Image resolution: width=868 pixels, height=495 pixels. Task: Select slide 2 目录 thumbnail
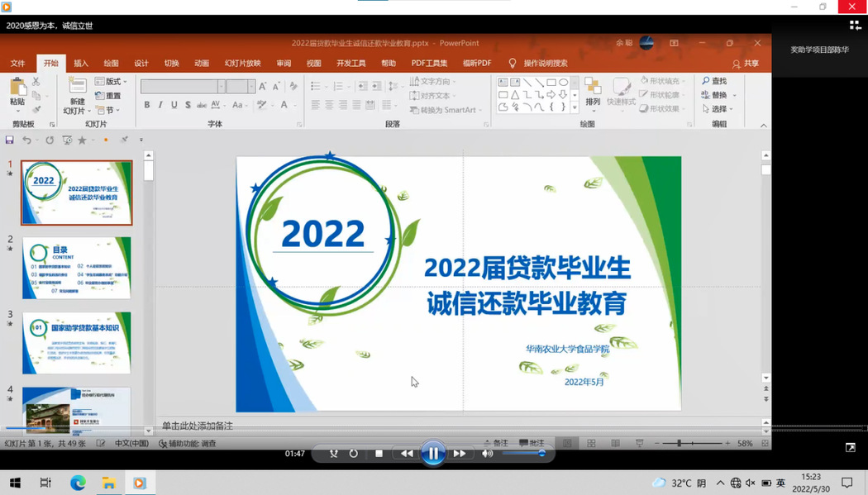pos(76,268)
